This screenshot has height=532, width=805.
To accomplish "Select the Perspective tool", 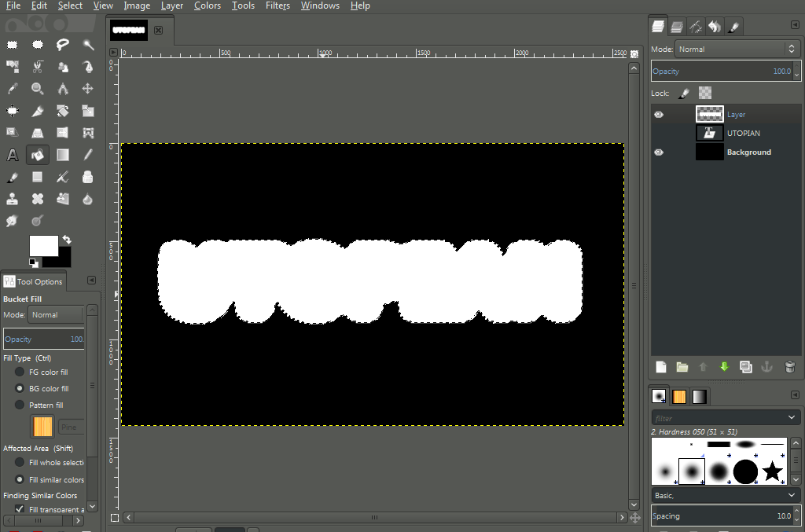I will (38, 133).
